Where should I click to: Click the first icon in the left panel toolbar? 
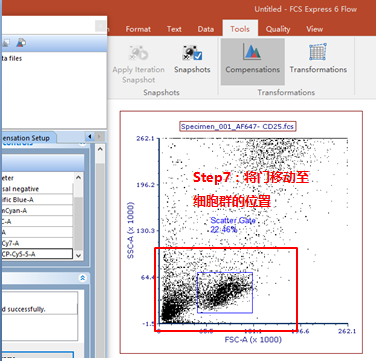click(x=6, y=43)
